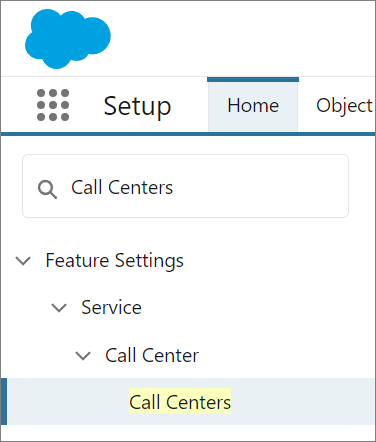Open the Object Manager tab
The image size is (376, 442).
coord(344,106)
